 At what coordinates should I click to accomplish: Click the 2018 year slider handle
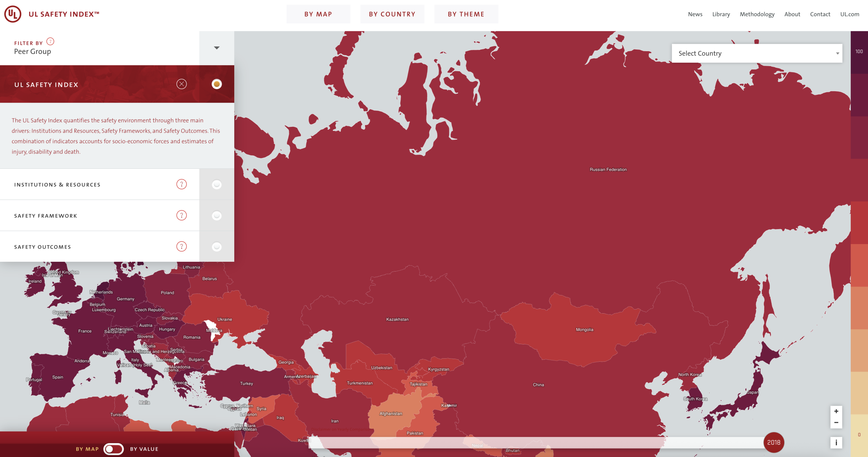(x=773, y=442)
